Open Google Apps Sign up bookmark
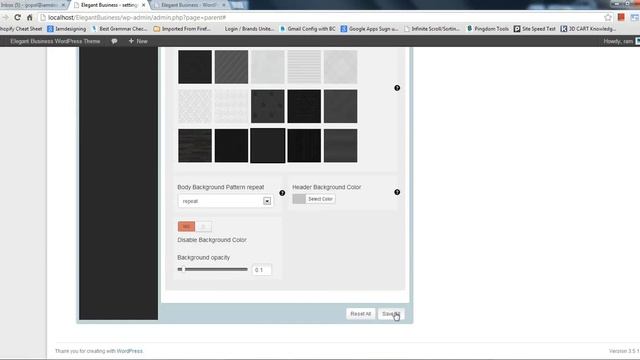This screenshot has height=360, width=640. click(369, 29)
